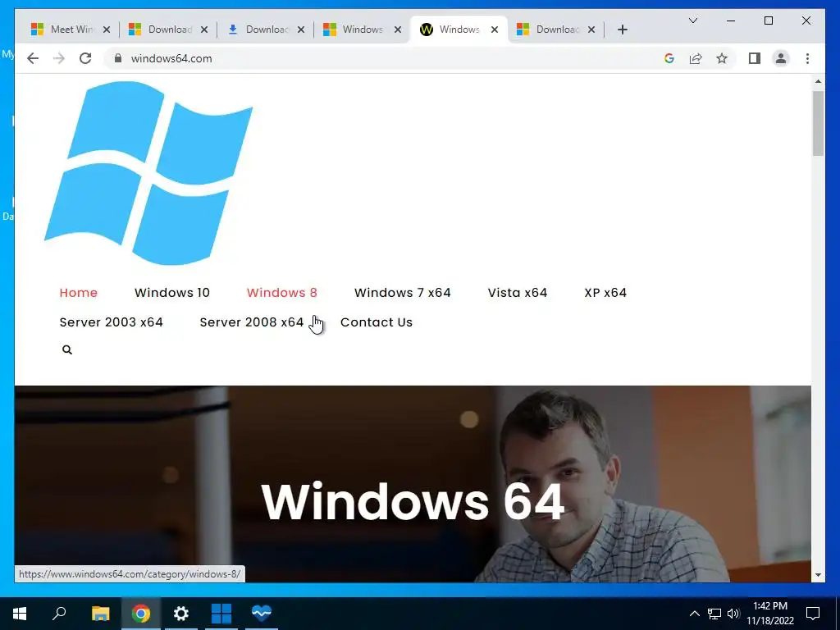Go back to the previous page
Screen dimensions: 840x630
(33, 58)
